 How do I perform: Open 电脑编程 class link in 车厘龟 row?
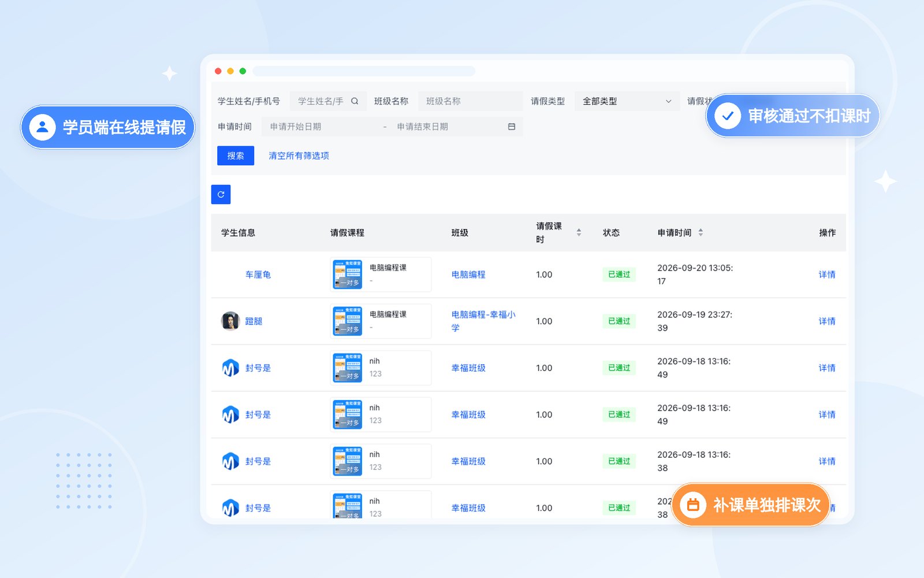click(468, 275)
